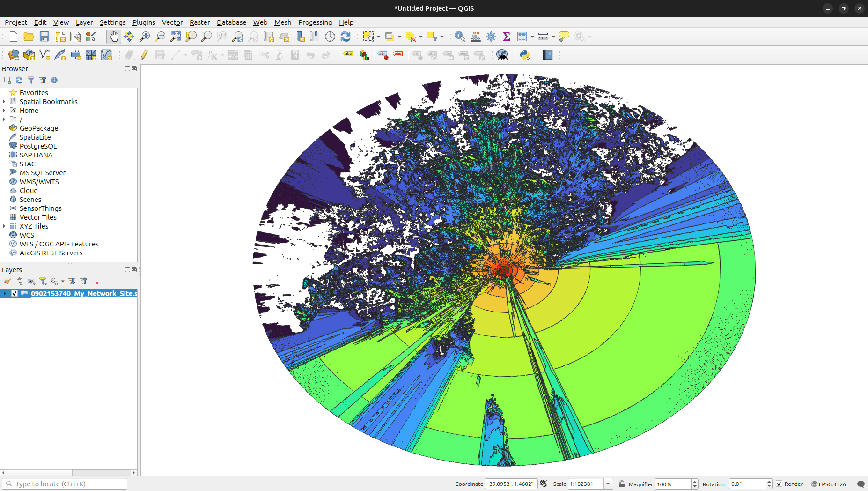The image size is (868, 491).
Task: Select the WMS/WMTS entry in Browser
Action: point(39,182)
